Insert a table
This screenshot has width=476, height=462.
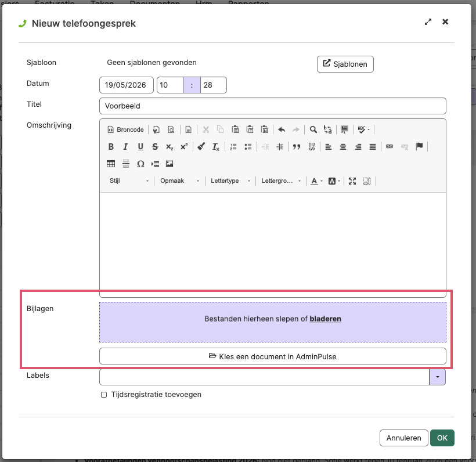coord(111,164)
